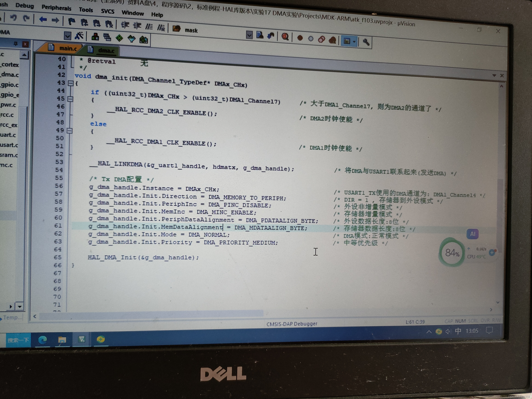
Task: Click the Find document icon after mask box
Action: click(x=260, y=35)
